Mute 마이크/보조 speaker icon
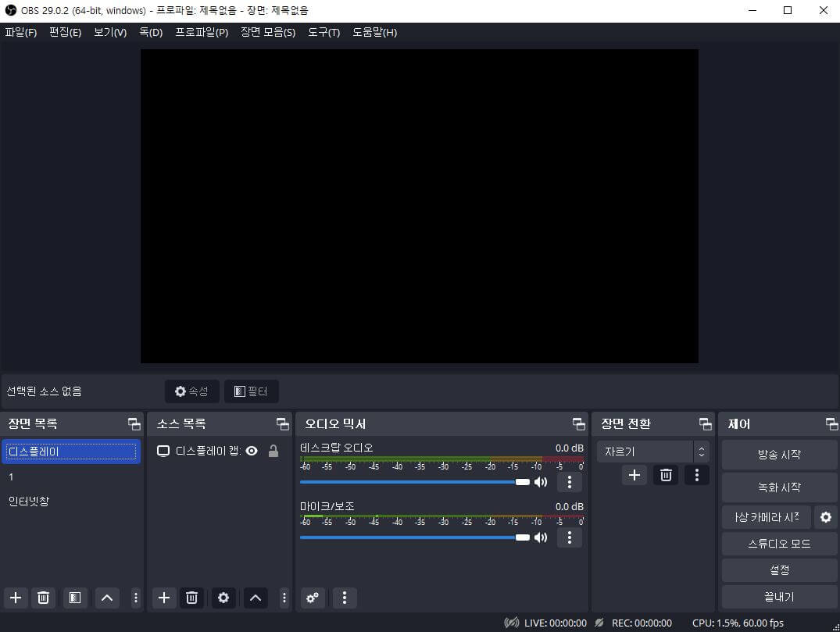Image resolution: width=840 pixels, height=632 pixels. pos(541,537)
